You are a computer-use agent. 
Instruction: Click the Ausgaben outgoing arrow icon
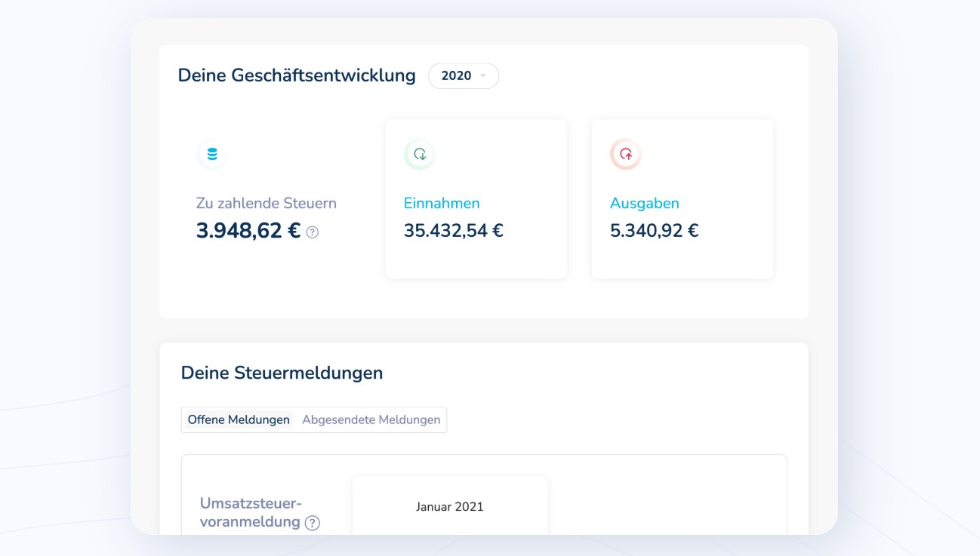(626, 154)
